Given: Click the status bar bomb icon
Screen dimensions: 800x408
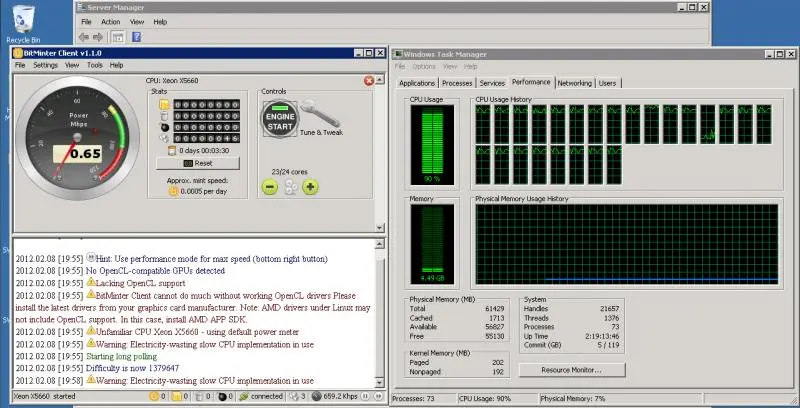Looking at the screenshot, I should tap(222, 396).
